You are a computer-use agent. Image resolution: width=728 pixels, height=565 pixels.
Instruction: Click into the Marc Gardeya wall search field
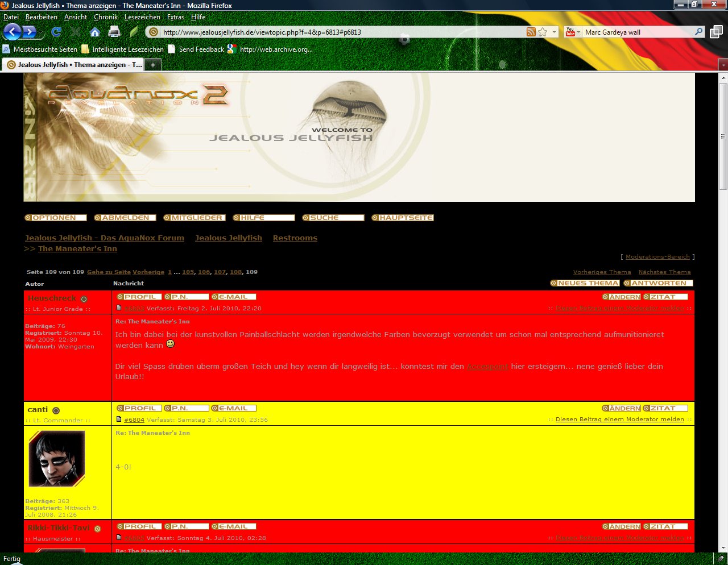pyautogui.click(x=637, y=32)
